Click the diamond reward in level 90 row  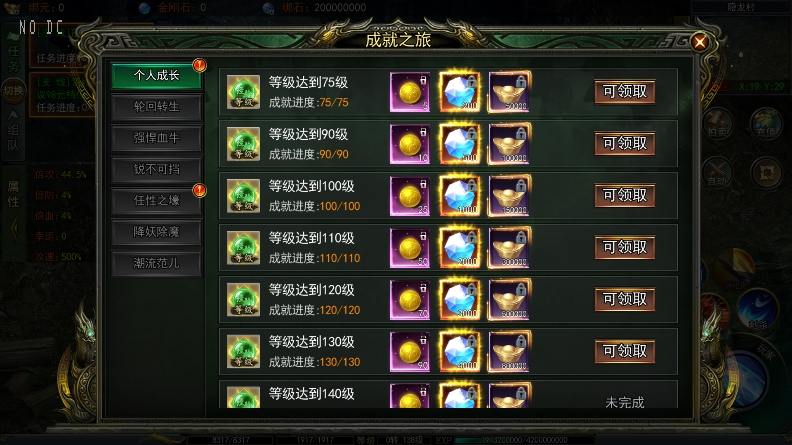[459, 144]
